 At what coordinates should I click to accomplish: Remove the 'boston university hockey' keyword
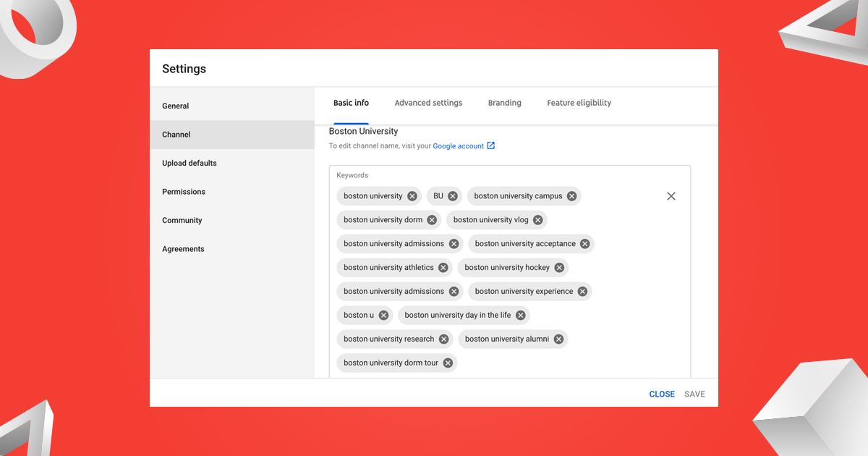pyautogui.click(x=558, y=267)
